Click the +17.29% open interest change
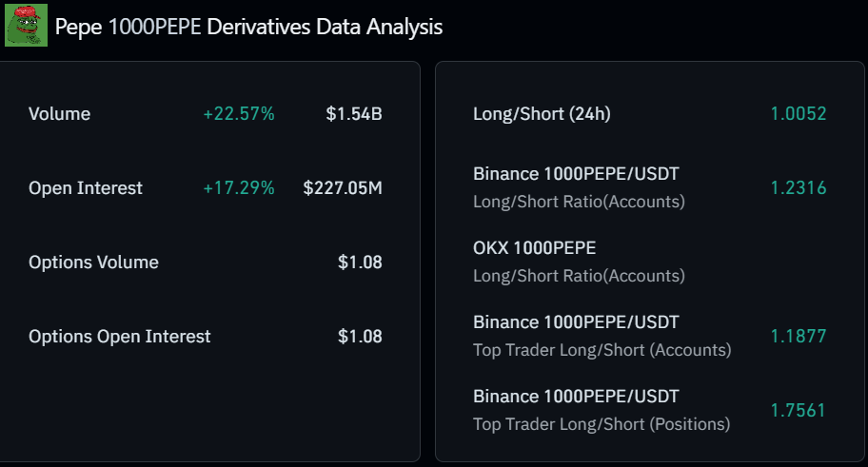Viewport: 868px width, 467px height. 239,188
